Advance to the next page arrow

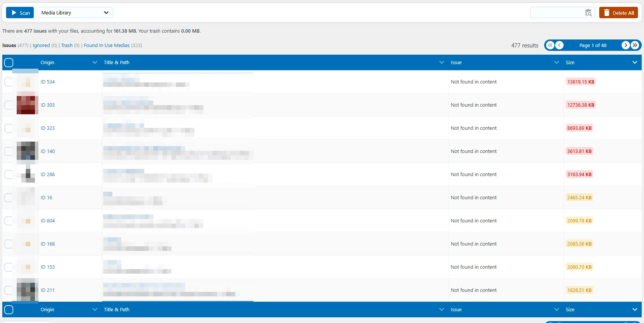point(626,45)
